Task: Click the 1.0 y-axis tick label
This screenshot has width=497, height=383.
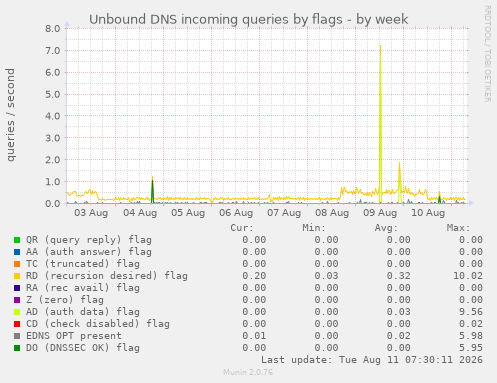Action: click(53, 182)
